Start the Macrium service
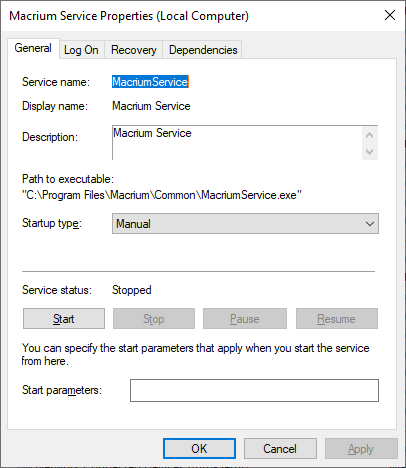The image size is (406, 468). tap(64, 319)
